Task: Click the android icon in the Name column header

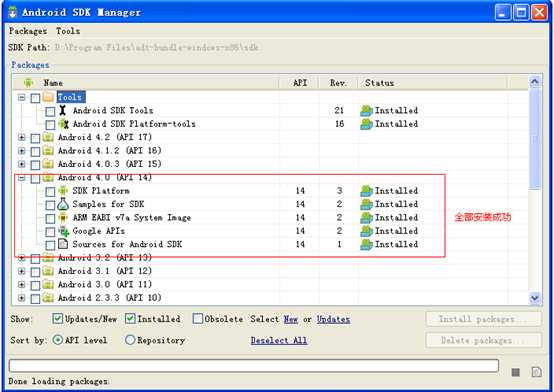Action: coord(29,83)
